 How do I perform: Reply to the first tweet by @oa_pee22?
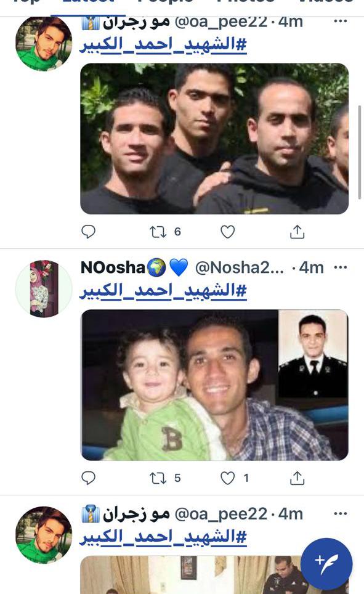89,232
